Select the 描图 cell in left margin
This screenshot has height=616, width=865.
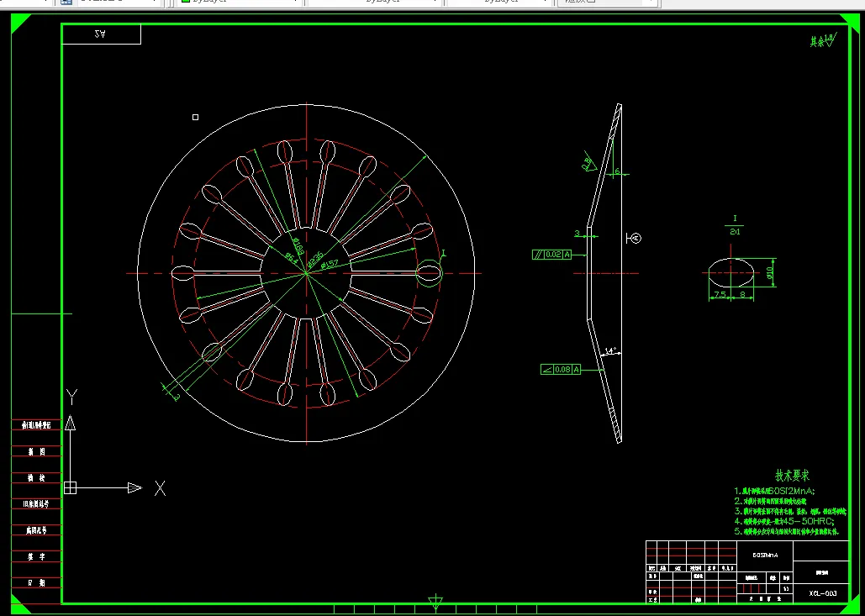[37, 451]
